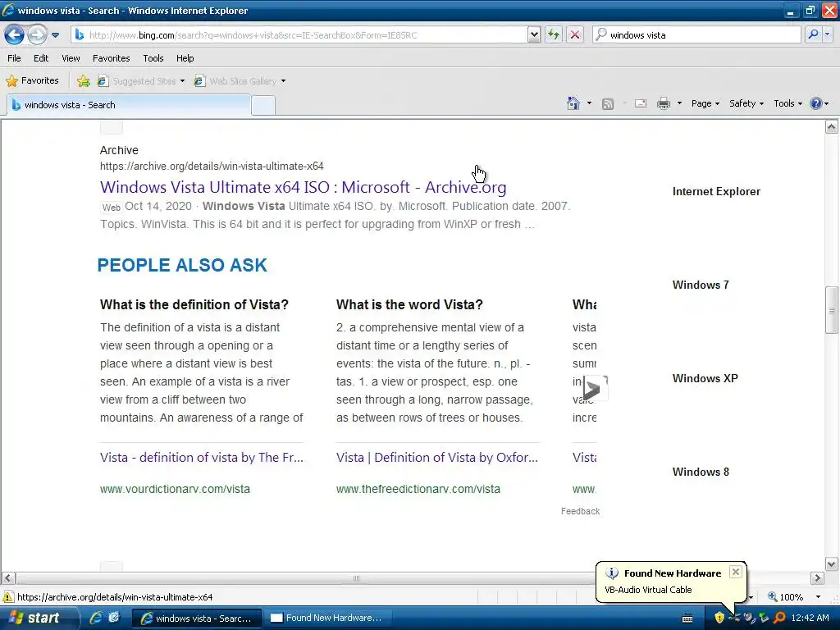Click the yellow security shield tray icon
Viewport: 840px width, 630px height.
[x=719, y=619]
